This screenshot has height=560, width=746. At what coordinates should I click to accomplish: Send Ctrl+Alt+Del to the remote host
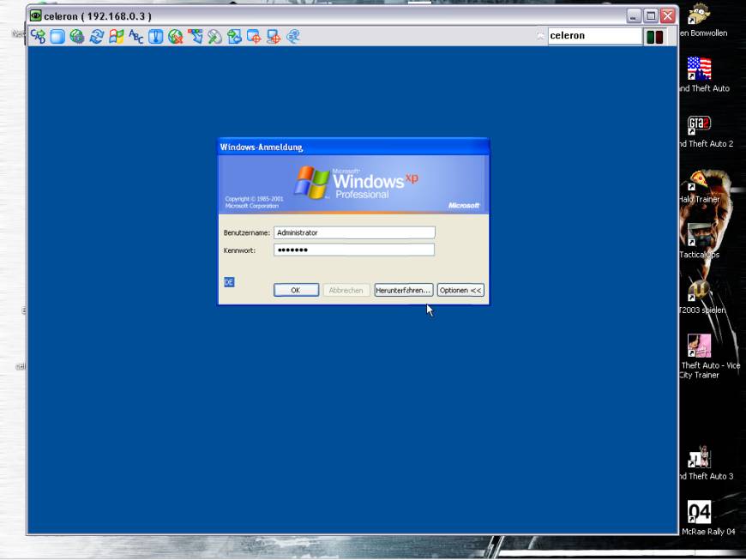point(38,36)
